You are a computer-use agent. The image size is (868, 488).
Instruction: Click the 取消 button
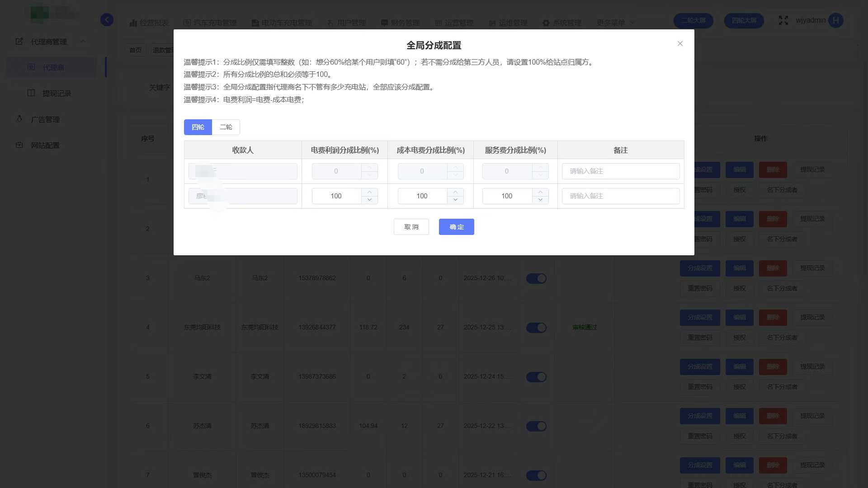pos(411,227)
